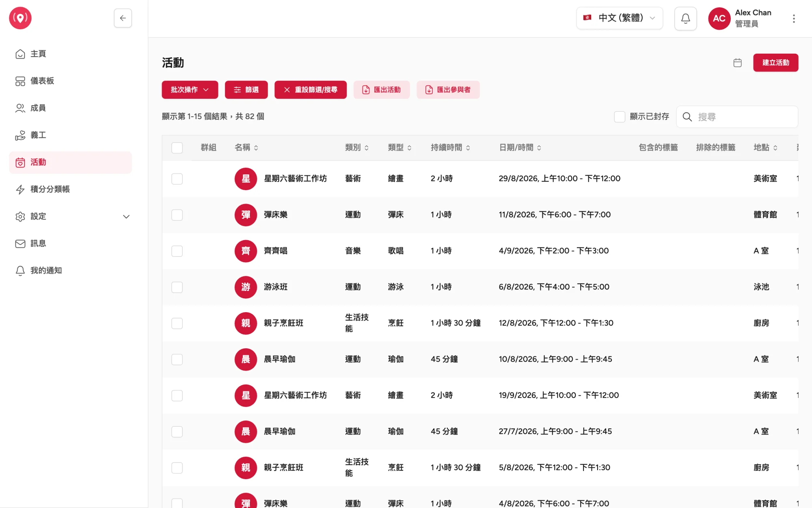This screenshot has height=508, width=812.
Task: Select checkbox for 彈床樂 11/8/2026 row
Action: pyautogui.click(x=177, y=215)
